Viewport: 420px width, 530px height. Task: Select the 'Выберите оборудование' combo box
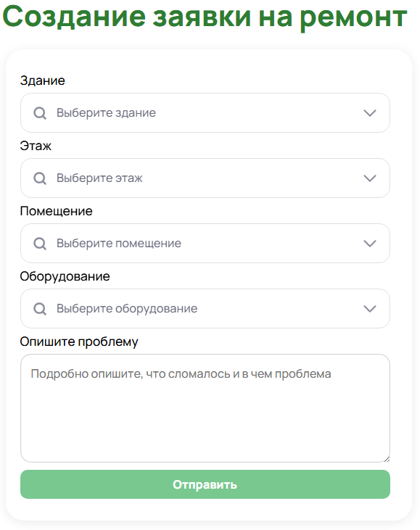tap(205, 309)
